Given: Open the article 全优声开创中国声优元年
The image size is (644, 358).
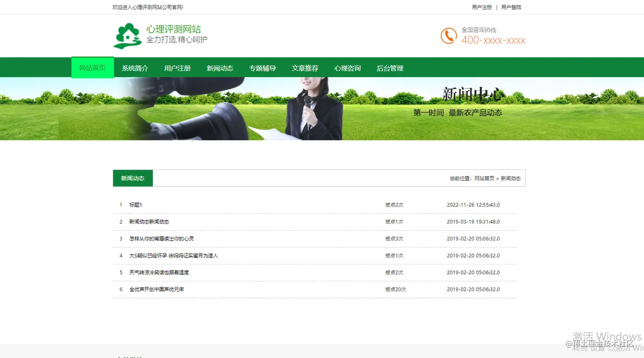Looking at the screenshot, I should (x=157, y=289).
